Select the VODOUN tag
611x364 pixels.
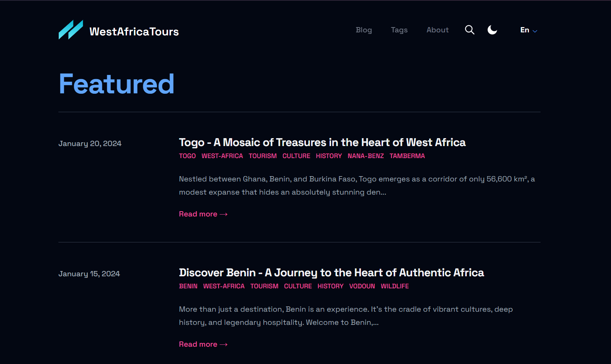[x=362, y=286]
